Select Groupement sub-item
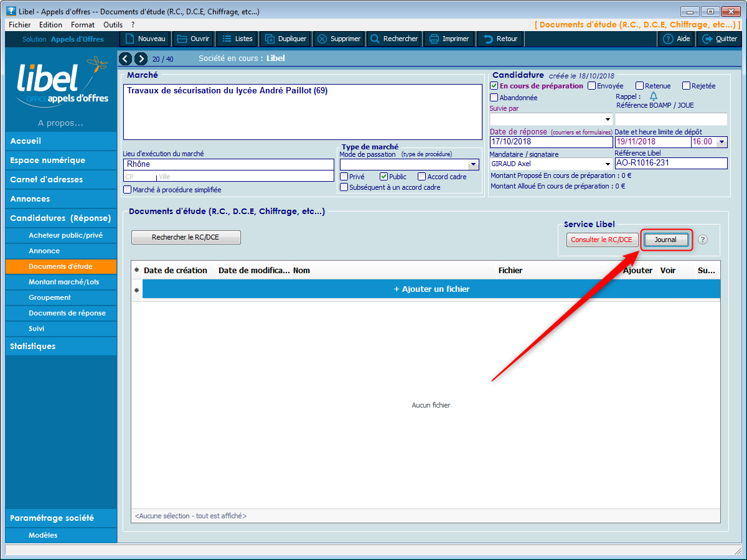Viewport: 747px width, 560px height. click(61, 297)
